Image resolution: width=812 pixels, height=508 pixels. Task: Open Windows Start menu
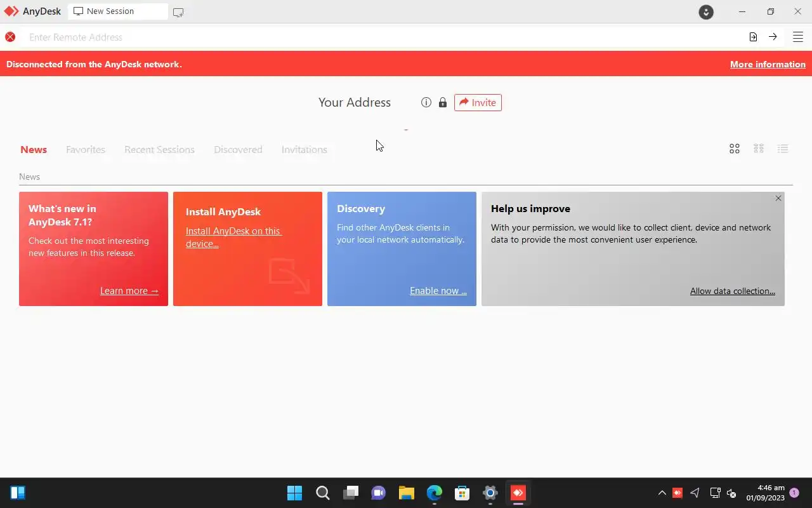tap(295, 493)
